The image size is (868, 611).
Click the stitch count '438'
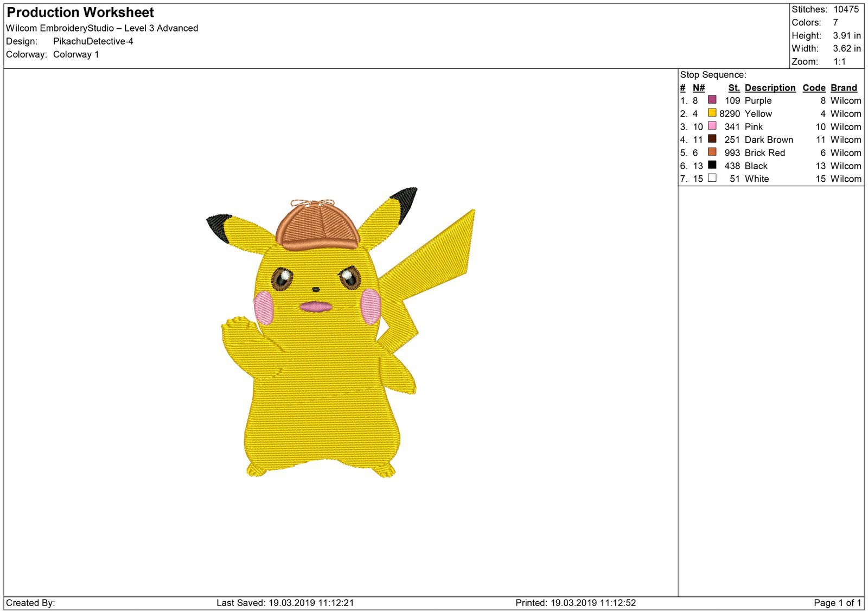point(732,166)
